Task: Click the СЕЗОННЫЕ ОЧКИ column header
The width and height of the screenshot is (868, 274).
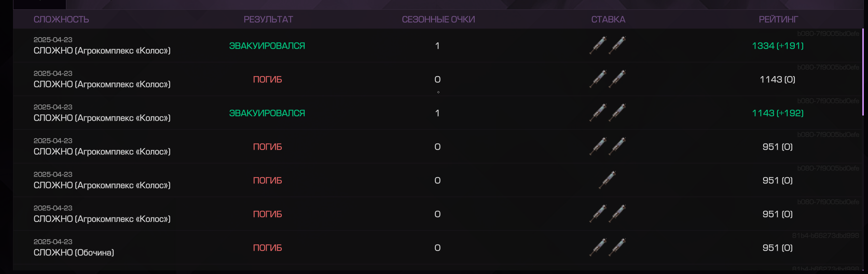Action: (438, 20)
